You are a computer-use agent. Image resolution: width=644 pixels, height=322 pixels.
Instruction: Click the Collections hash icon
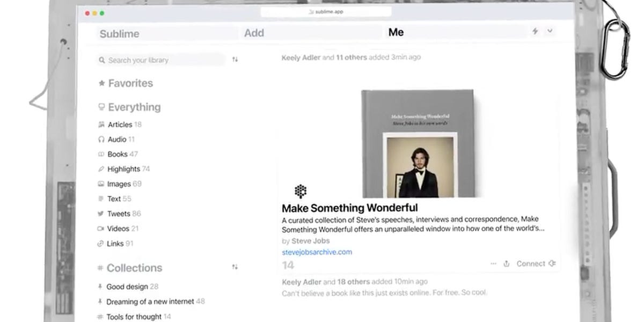pos(100,268)
